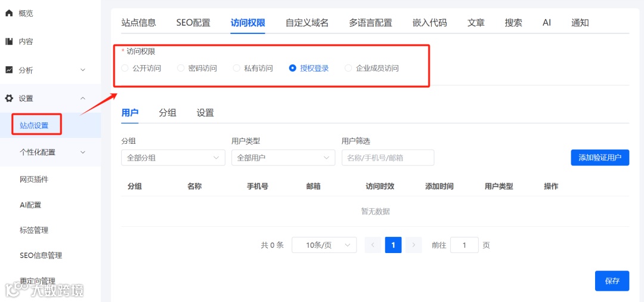This screenshot has width=644, height=302.
Task: Click the 名称 column header
Action: point(194,187)
